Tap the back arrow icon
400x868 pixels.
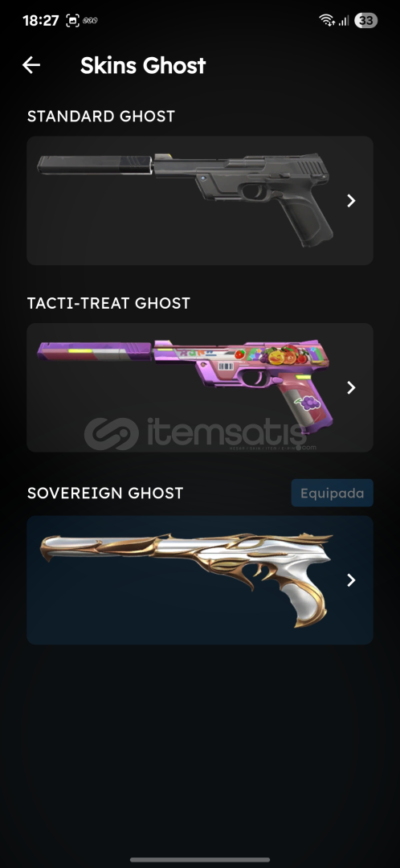tap(31, 65)
